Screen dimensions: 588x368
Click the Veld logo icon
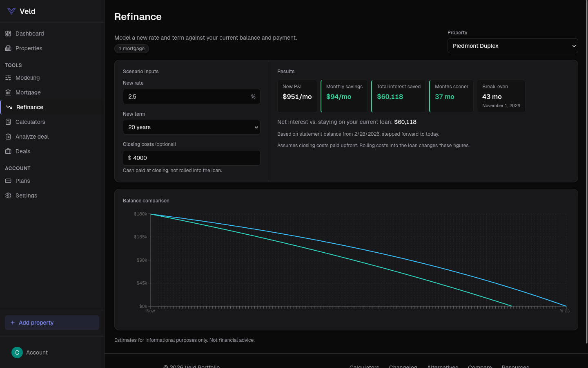click(11, 11)
